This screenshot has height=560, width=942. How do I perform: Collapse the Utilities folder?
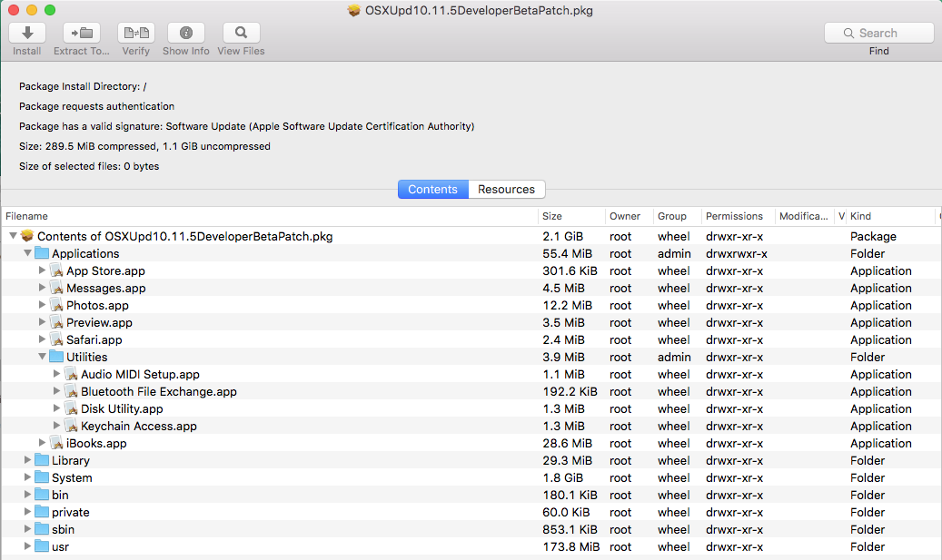[x=42, y=357]
